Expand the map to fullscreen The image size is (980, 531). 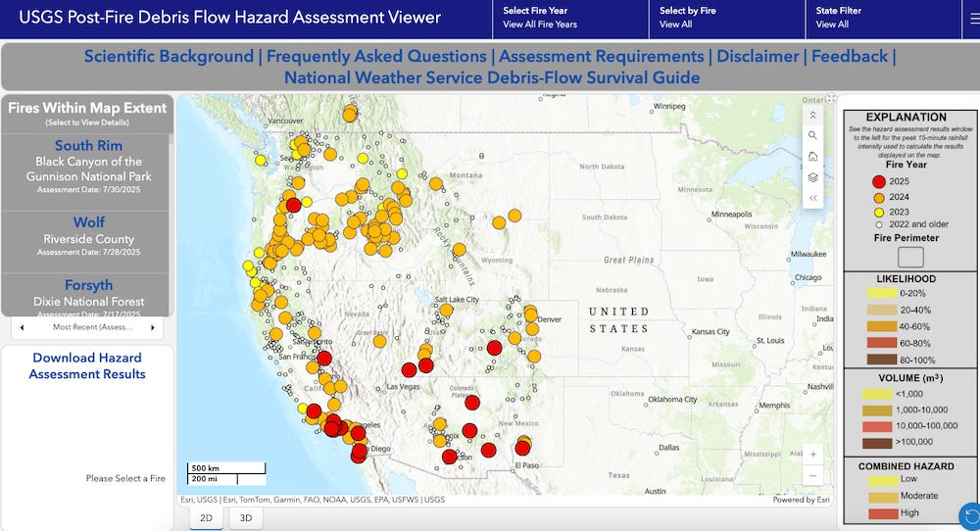(831, 98)
